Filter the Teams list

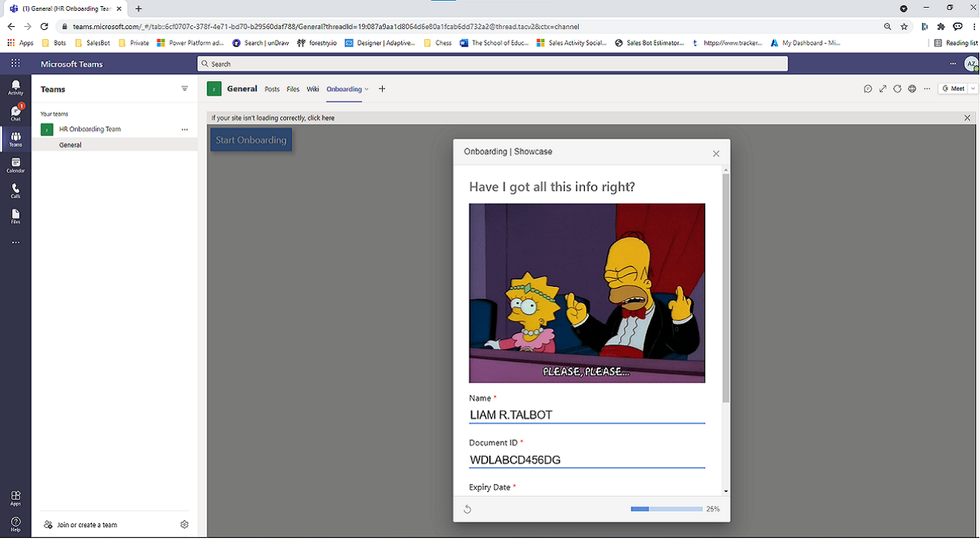tap(185, 89)
